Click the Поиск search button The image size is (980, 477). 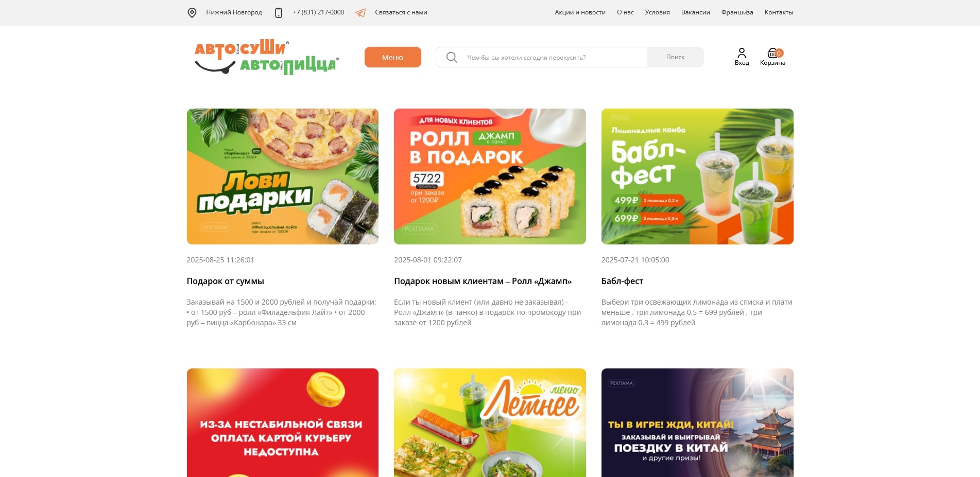675,57
